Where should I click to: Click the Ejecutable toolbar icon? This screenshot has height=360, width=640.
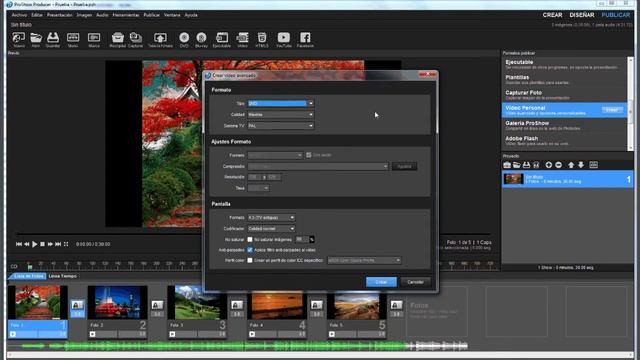(x=222, y=39)
